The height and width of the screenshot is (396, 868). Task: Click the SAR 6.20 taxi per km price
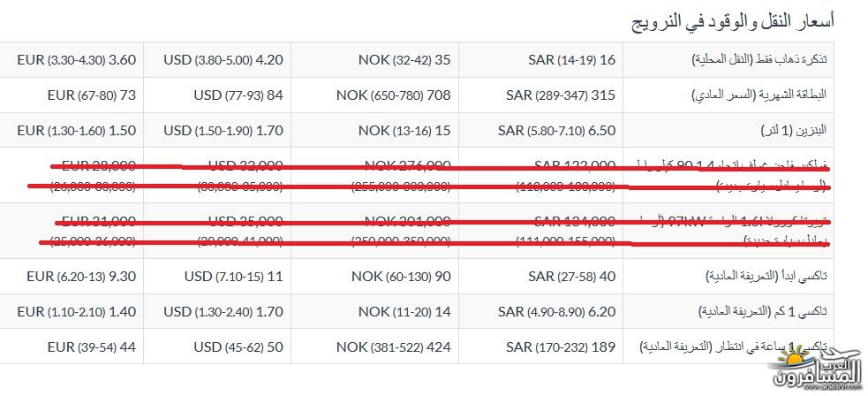click(556, 312)
